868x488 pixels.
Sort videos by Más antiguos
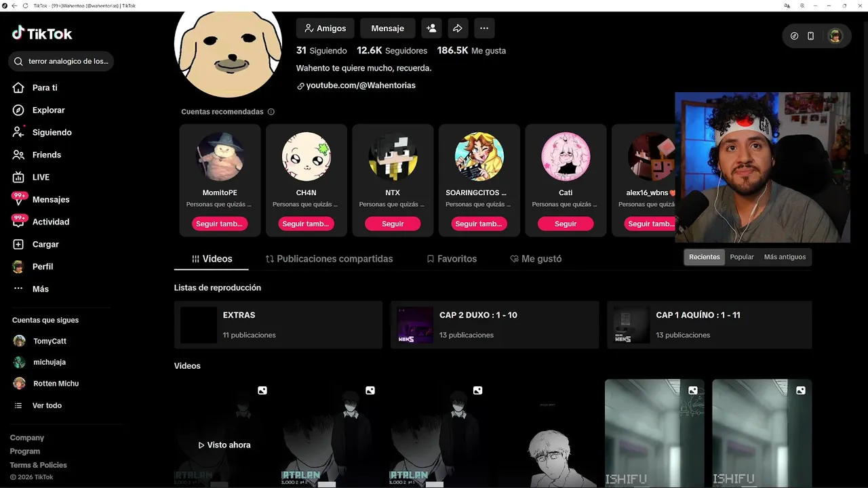[785, 257]
